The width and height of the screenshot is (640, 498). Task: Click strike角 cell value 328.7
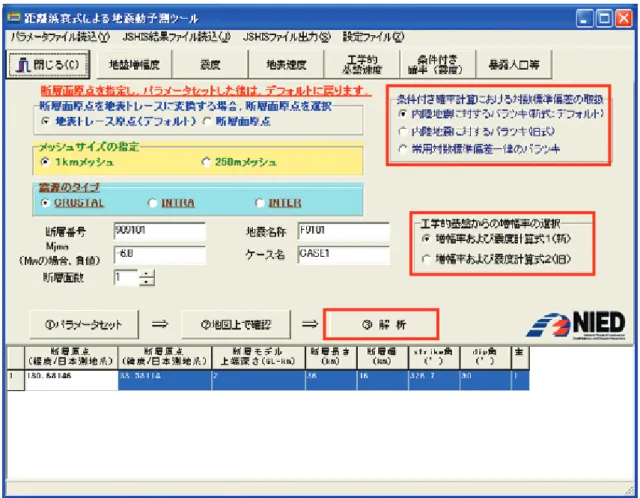point(434,380)
